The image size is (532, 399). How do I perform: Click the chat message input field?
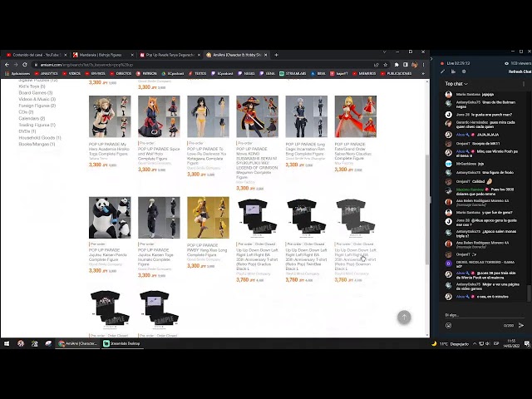484,315
